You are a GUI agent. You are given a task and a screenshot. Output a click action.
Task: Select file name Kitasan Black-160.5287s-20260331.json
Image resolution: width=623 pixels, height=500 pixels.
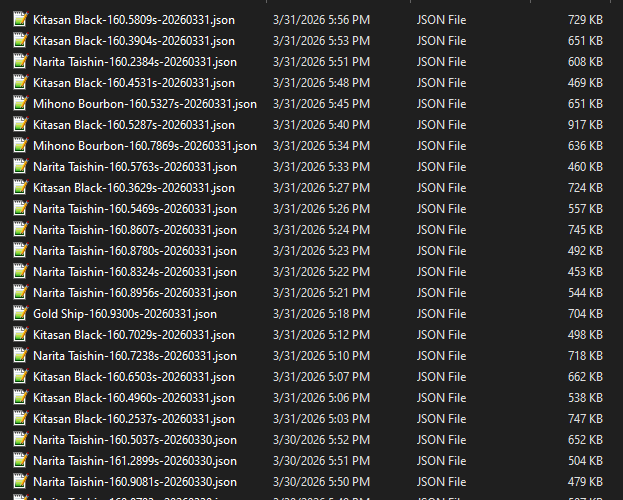[134, 125]
